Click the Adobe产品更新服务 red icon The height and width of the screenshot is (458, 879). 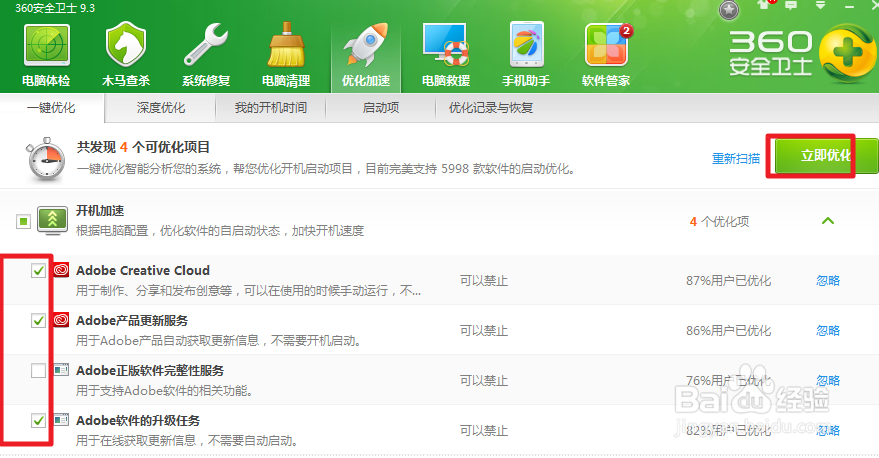pyautogui.click(x=61, y=320)
